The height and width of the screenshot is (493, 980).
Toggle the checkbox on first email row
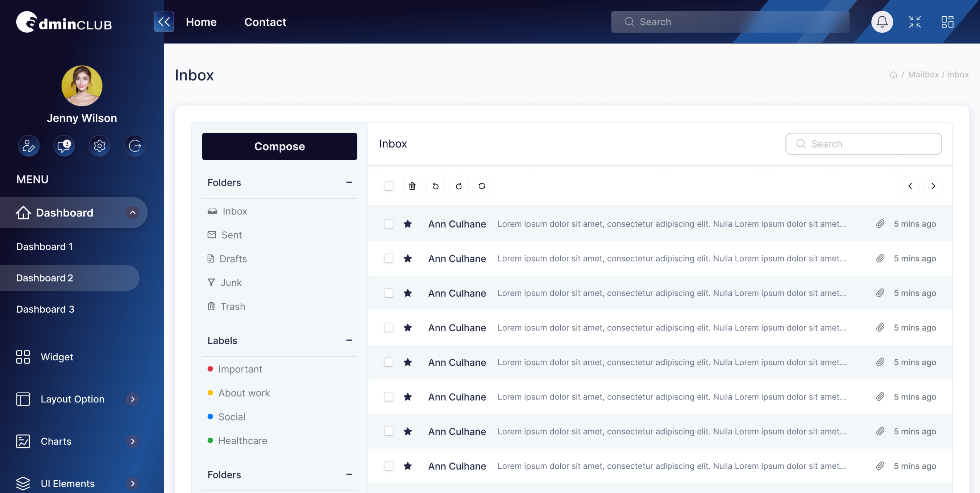[x=389, y=223]
